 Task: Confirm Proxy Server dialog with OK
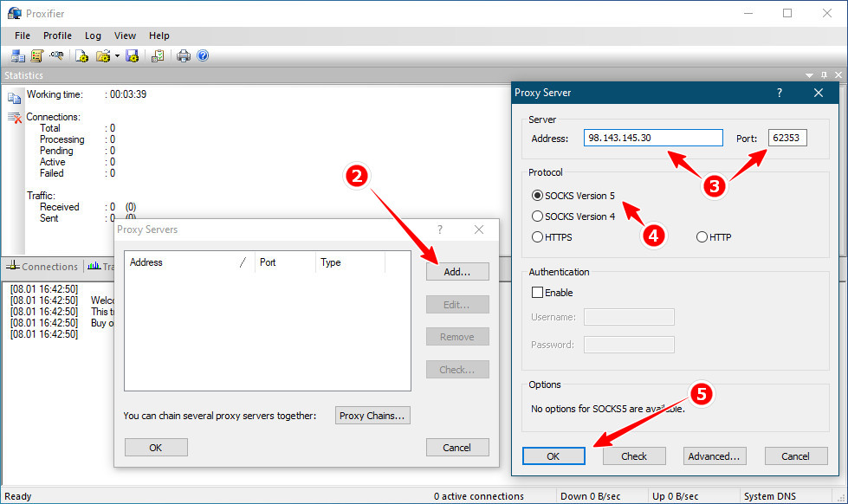tap(553, 456)
